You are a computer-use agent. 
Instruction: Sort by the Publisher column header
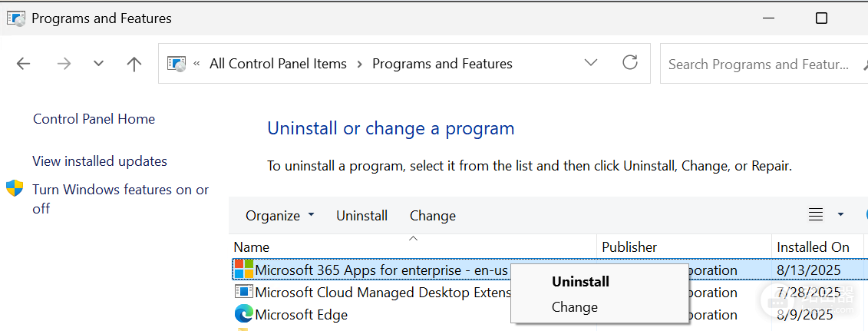point(685,247)
